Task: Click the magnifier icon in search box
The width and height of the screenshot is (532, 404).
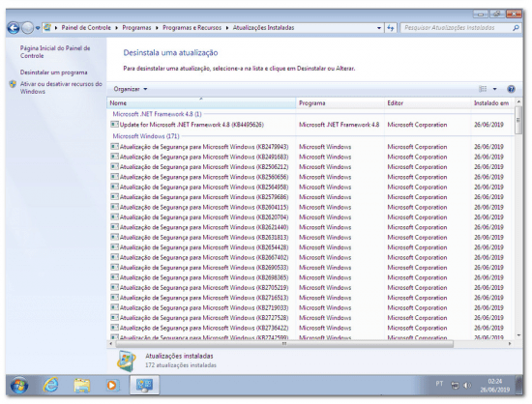Action: coord(516,28)
